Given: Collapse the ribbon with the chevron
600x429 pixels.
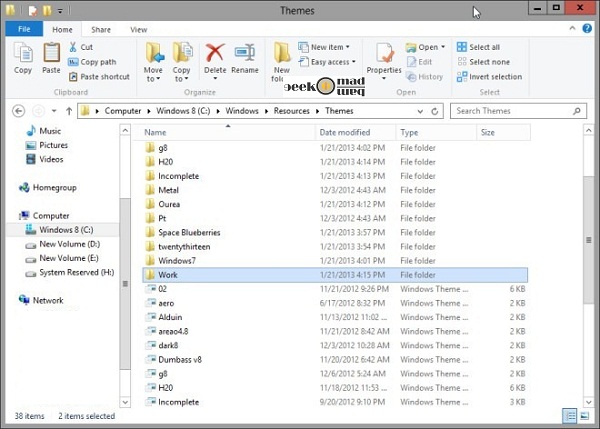Looking at the screenshot, I should pos(572,28).
